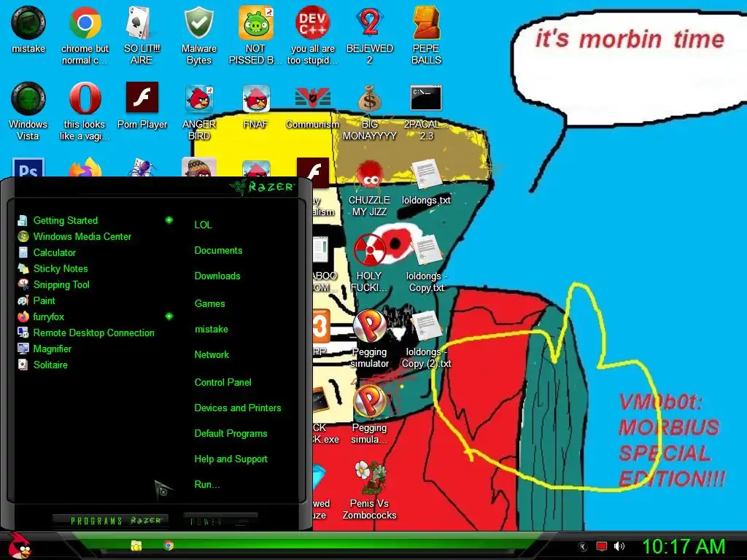Click the Angry Bird start button
Image resolution: width=747 pixels, height=560 pixels.
20,545
